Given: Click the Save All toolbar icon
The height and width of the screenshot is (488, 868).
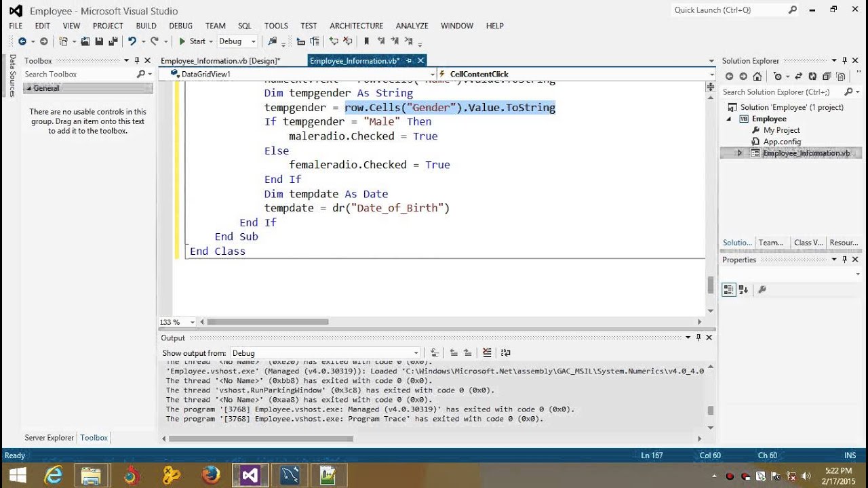Looking at the screenshot, I should [113, 41].
